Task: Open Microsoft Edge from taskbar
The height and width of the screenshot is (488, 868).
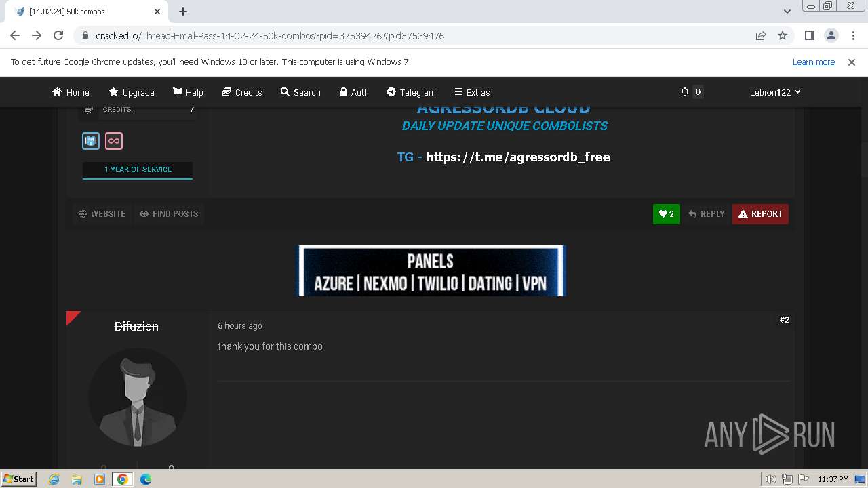Action: point(146,479)
